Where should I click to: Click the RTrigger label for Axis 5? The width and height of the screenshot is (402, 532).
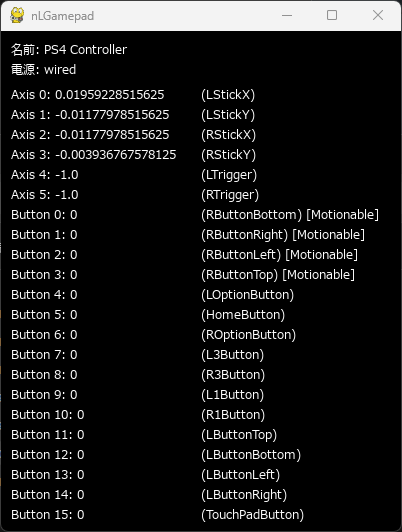pyautogui.click(x=230, y=195)
